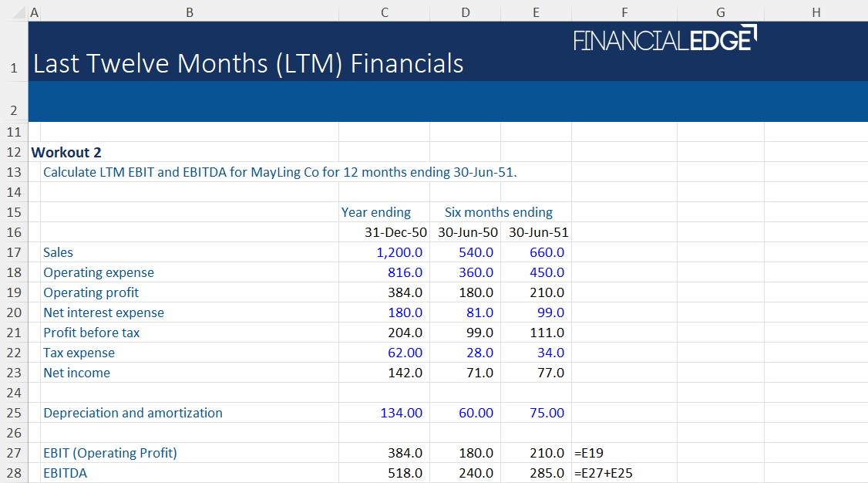
Task: Click the Six months ending header cell
Action: (x=499, y=212)
